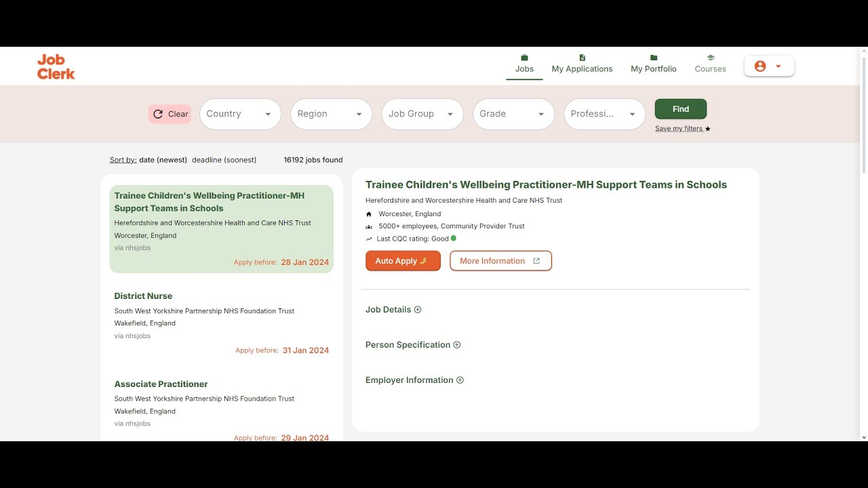Click the 'Apply before: 28 Jan 2024' deadline
This screenshot has height=488, width=868.
coord(281,262)
